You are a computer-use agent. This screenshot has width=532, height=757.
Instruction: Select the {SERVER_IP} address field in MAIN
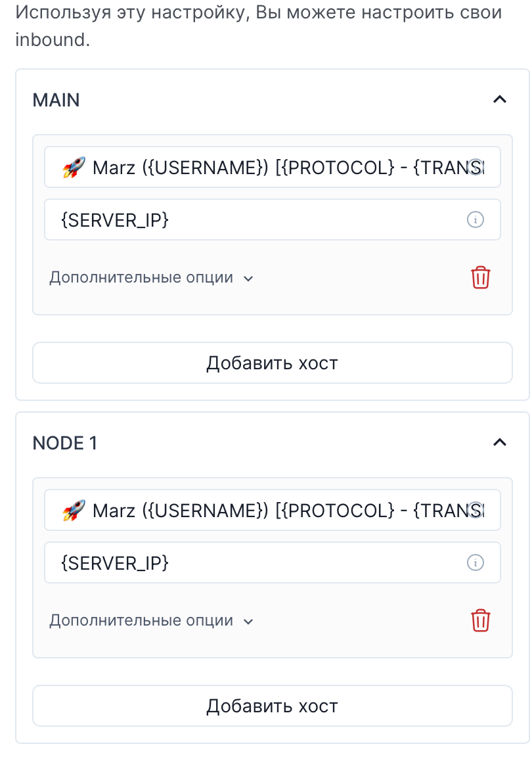(x=273, y=219)
